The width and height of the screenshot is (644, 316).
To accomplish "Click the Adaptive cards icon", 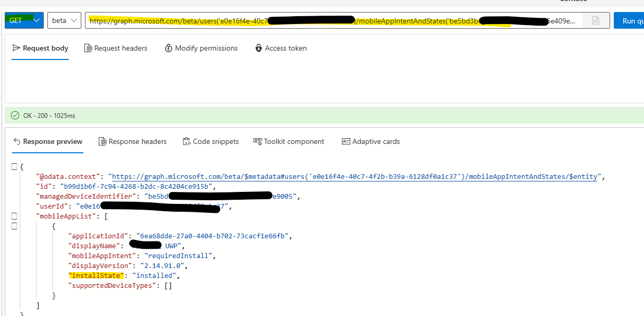I will click(x=346, y=141).
